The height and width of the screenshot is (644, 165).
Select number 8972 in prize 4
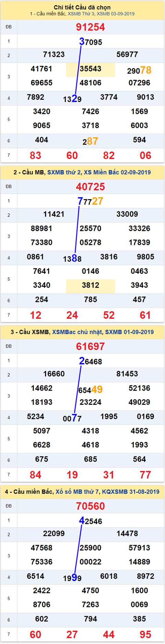click(x=145, y=576)
